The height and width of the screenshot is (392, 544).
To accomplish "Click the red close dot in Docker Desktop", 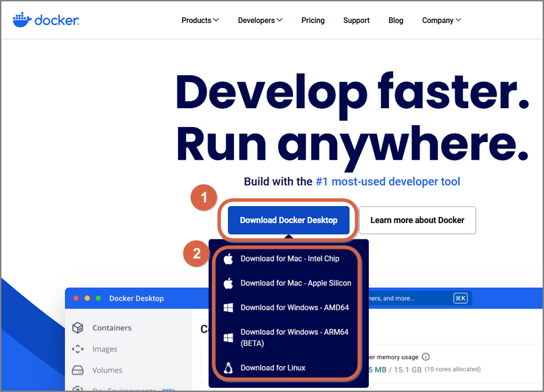I will pyautogui.click(x=76, y=298).
